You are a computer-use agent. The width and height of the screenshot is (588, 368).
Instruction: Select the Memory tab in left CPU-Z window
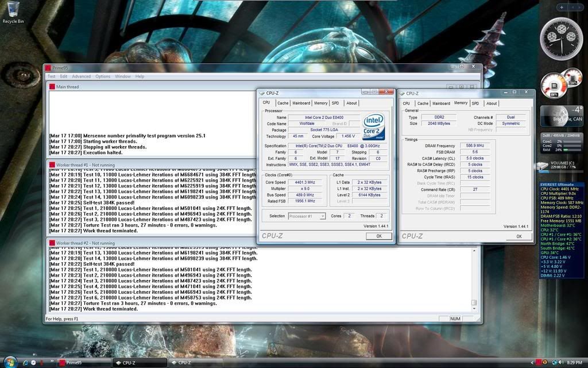(320, 103)
